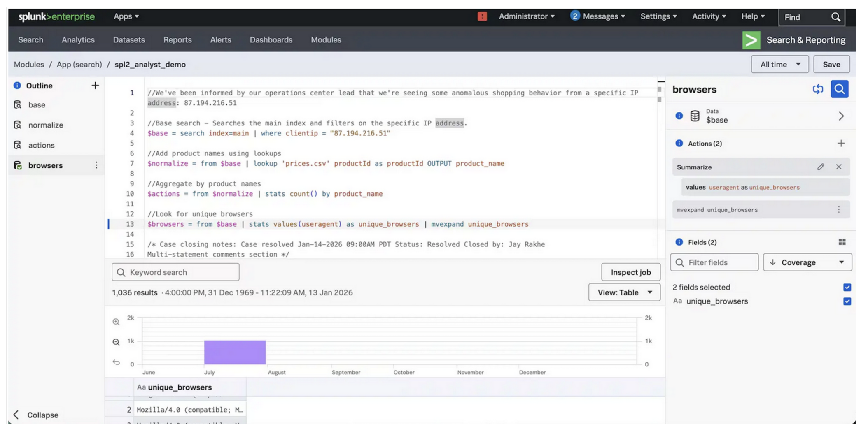Image resolution: width=868 pixels, height=436 pixels.
Task: Edit the Summarize action with pencil
Action: pos(821,167)
